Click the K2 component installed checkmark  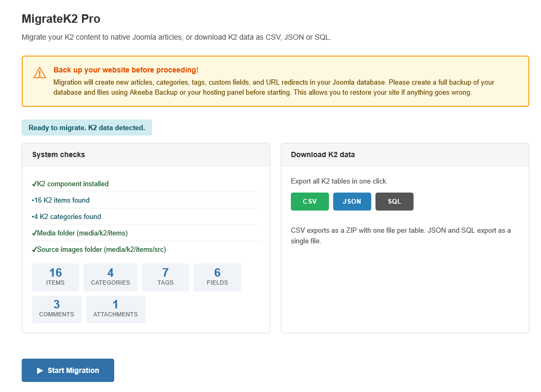tap(34, 184)
